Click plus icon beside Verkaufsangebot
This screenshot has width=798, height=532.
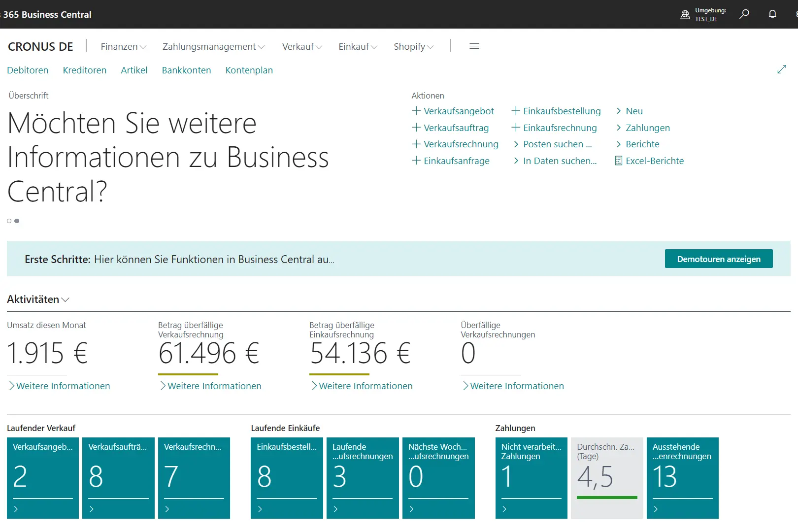pos(416,111)
